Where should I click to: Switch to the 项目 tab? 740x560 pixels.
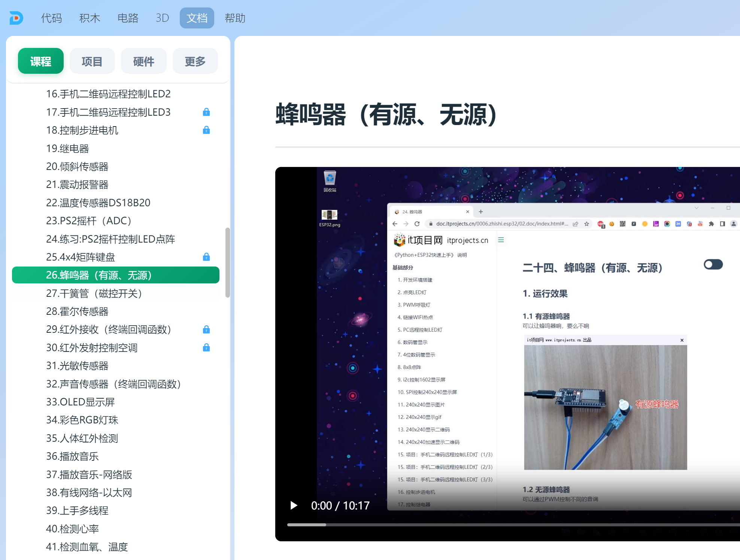[x=92, y=61]
